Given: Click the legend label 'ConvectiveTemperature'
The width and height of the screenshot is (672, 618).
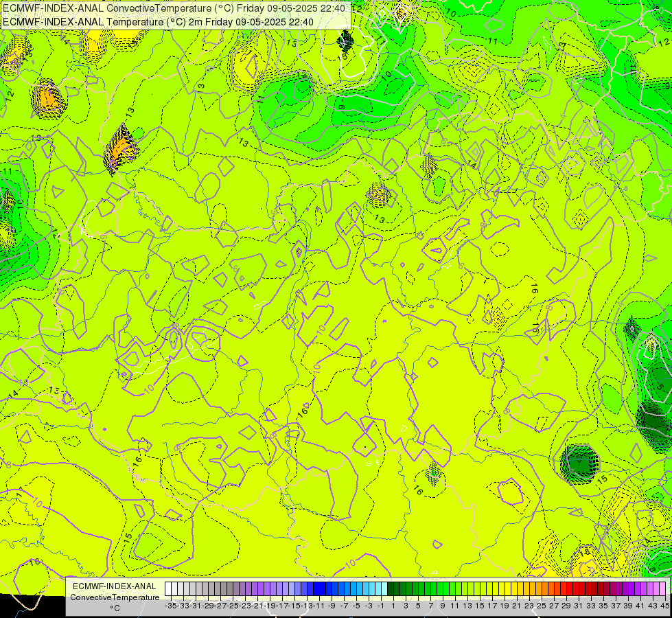Looking at the screenshot, I should pyautogui.click(x=115, y=597).
